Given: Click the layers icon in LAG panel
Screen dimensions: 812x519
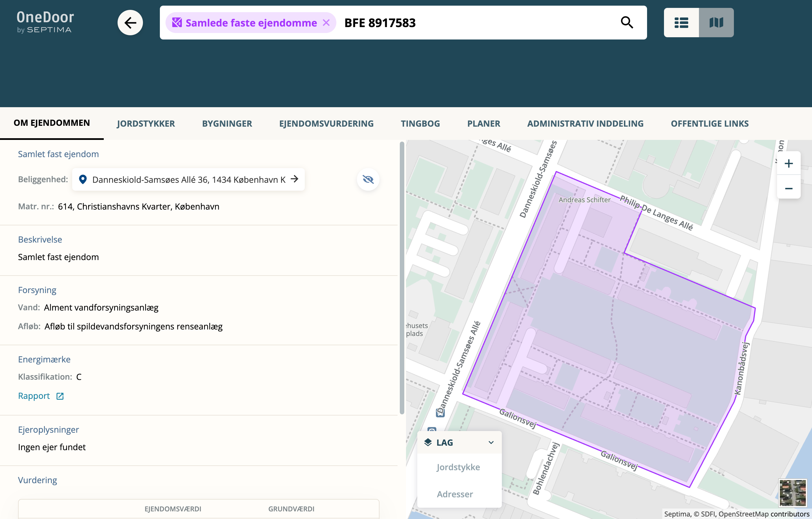Looking at the screenshot, I should (428, 442).
